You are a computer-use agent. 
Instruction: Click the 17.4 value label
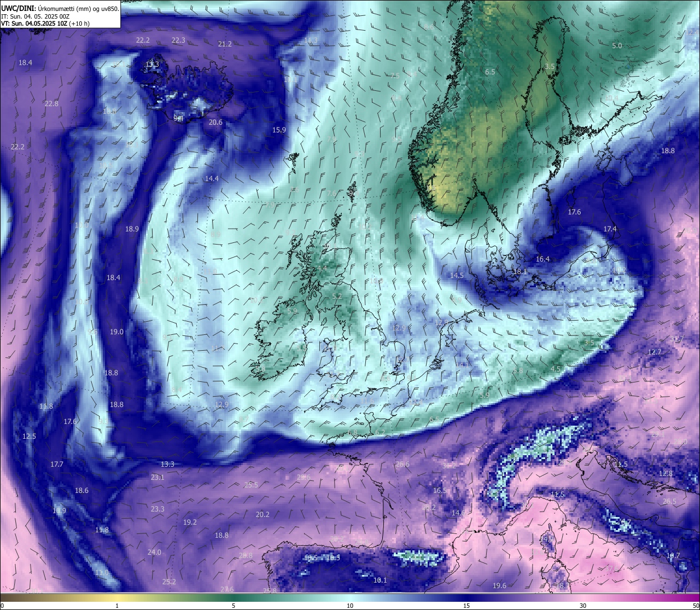pos(610,229)
